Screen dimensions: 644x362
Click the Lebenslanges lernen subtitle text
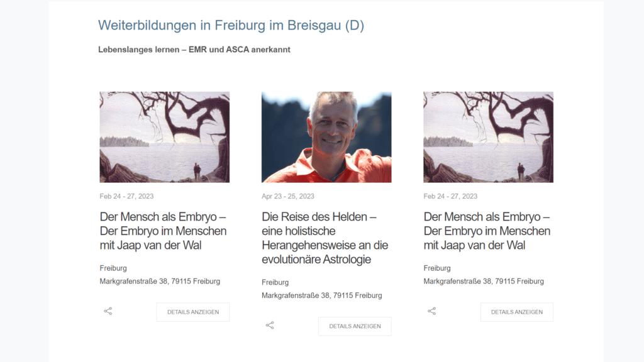(x=194, y=50)
